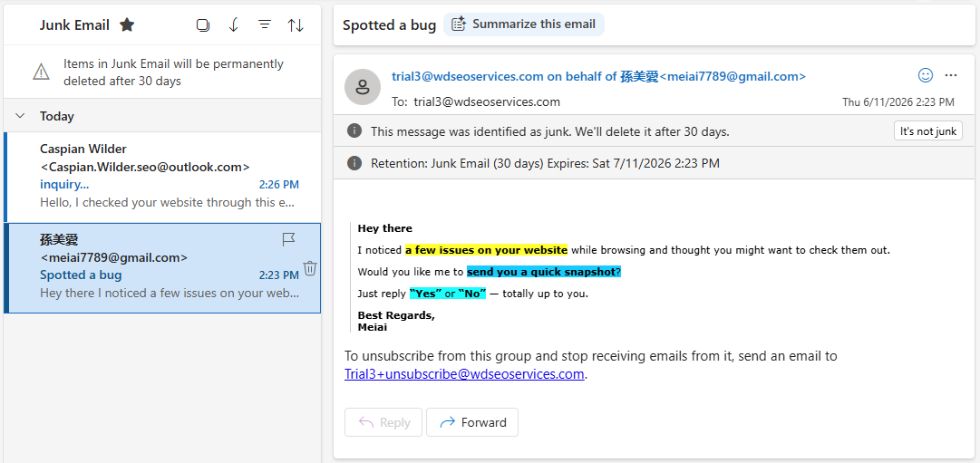Open the sort order arrows icon
Image resolution: width=980 pixels, height=463 pixels.
tap(296, 25)
